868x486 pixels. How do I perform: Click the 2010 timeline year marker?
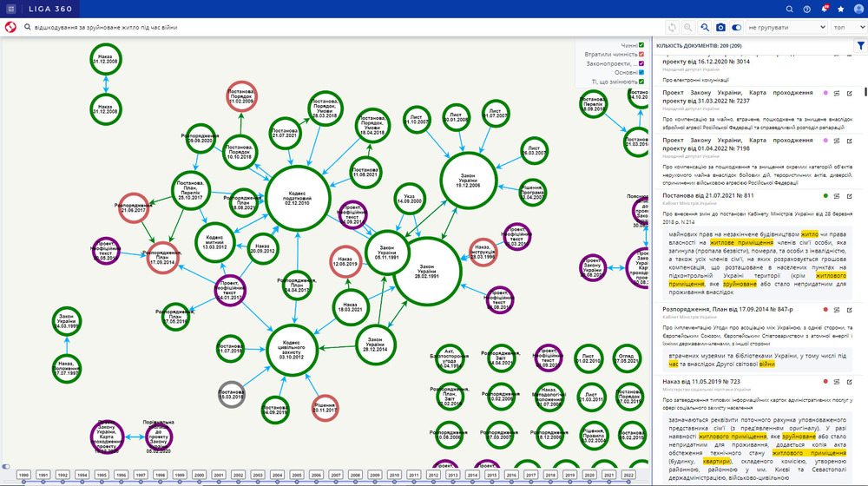click(394, 475)
